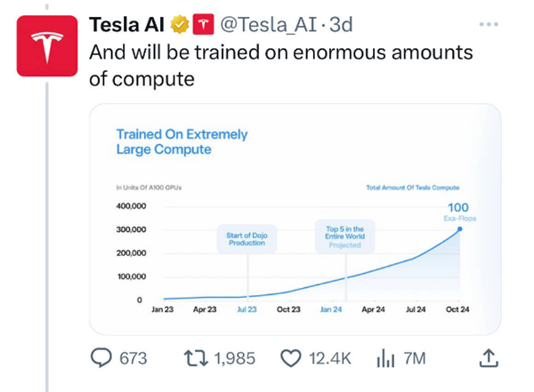Screen dimensions: 534x392
Task: Click the reply speech bubble icon
Action: tap(103, 358)
